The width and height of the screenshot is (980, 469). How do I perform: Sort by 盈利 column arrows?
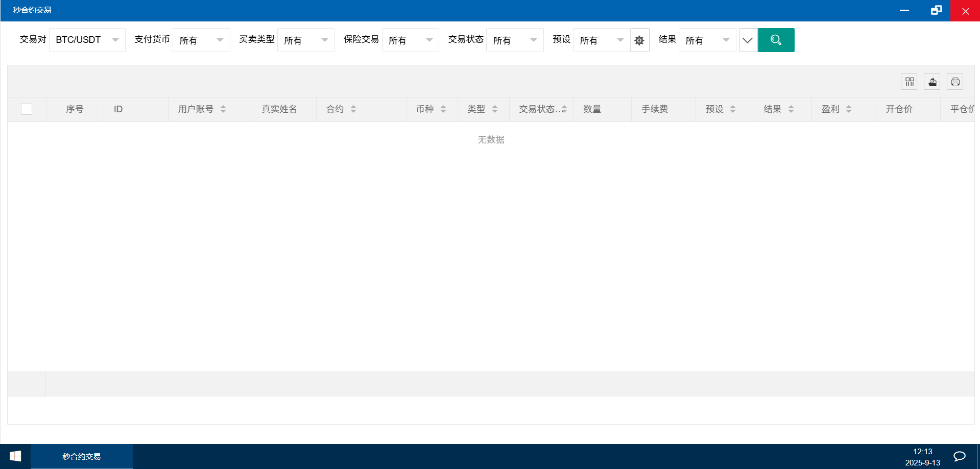click(x=849, y=109)
